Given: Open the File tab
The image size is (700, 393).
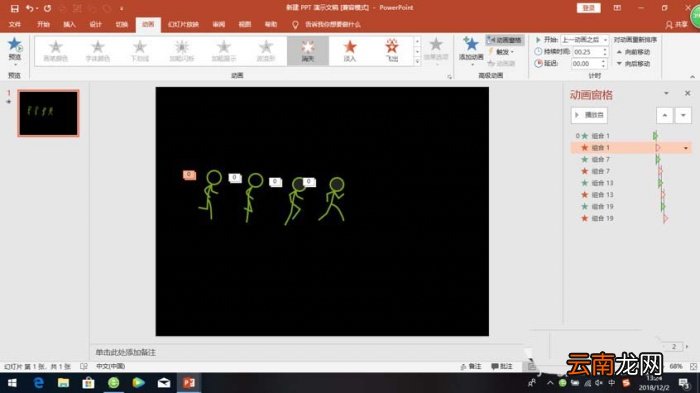Looking at the screenshot, I should (15, 24).
